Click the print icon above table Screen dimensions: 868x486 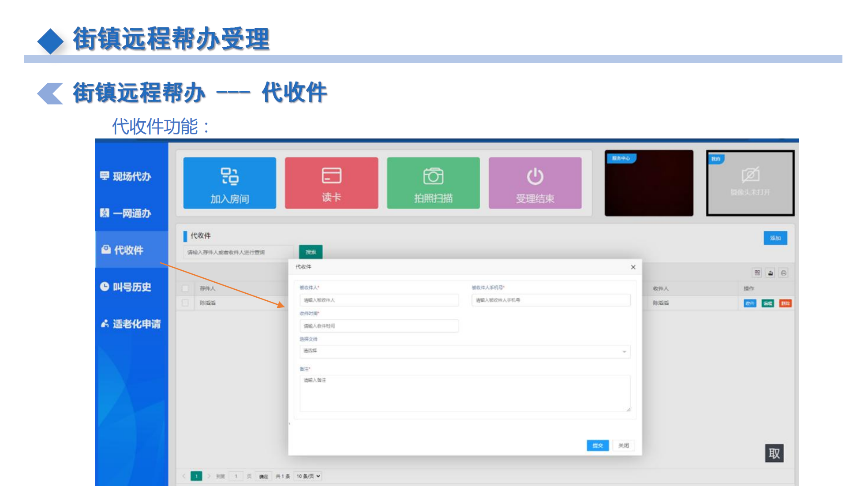(783, 273)
